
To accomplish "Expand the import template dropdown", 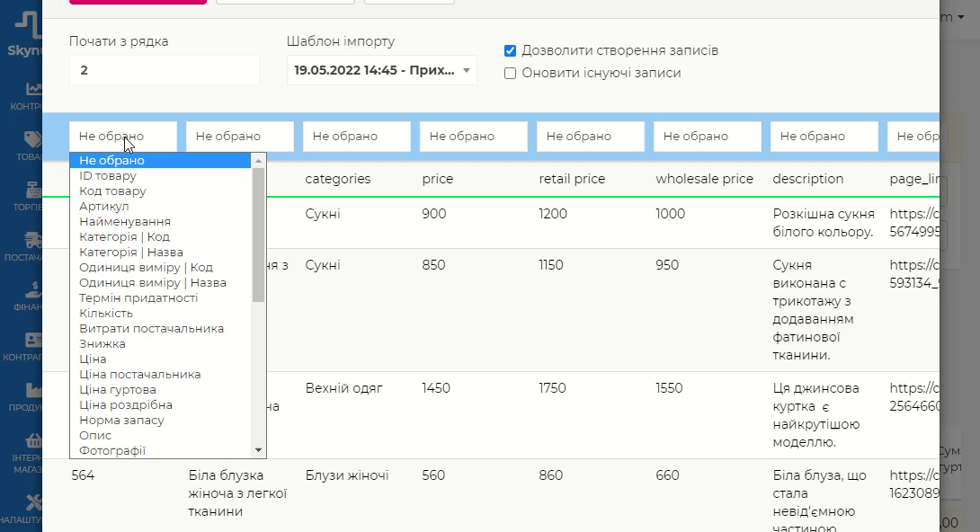I will tap(381, 70).
